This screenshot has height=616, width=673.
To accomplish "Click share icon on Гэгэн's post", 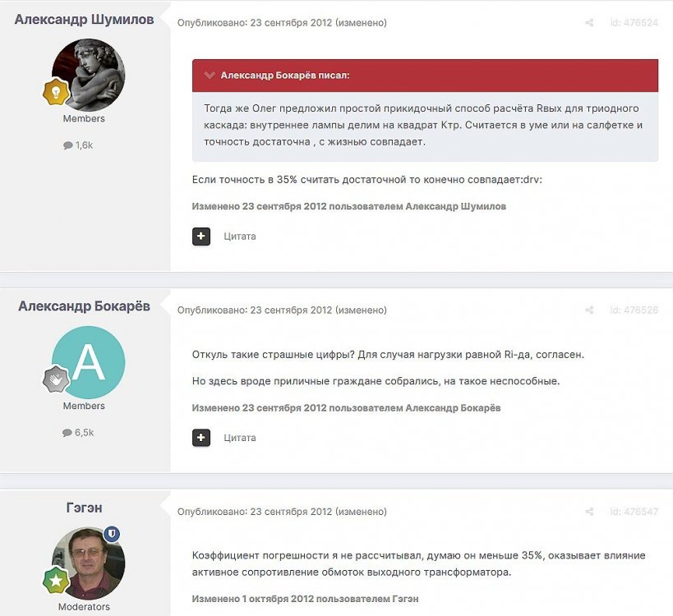I will coord(589,512).
